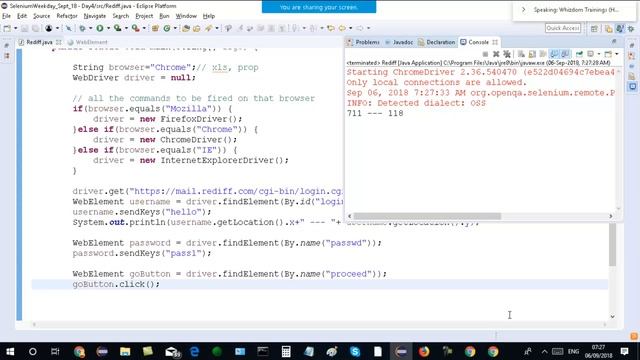Screen dimensions: 640x360
Task: Open the Open Console dropdown arrow
Action: pyautogui.click(x=617, y=54)
